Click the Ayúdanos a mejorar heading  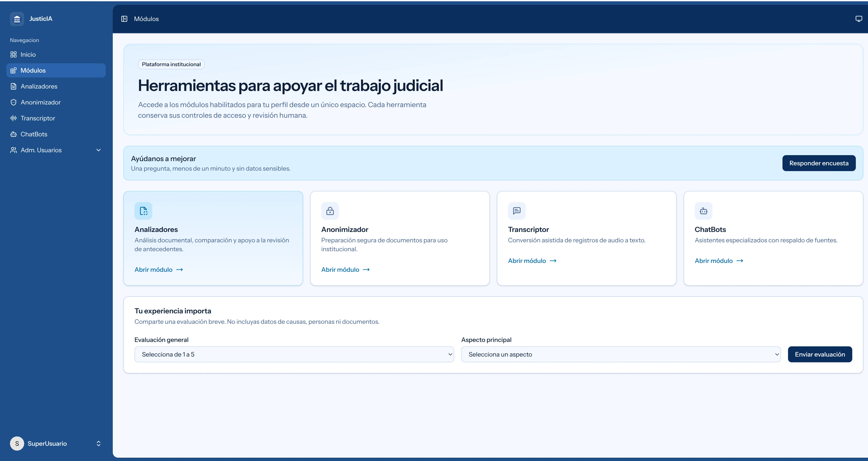(x=163, y=159)
